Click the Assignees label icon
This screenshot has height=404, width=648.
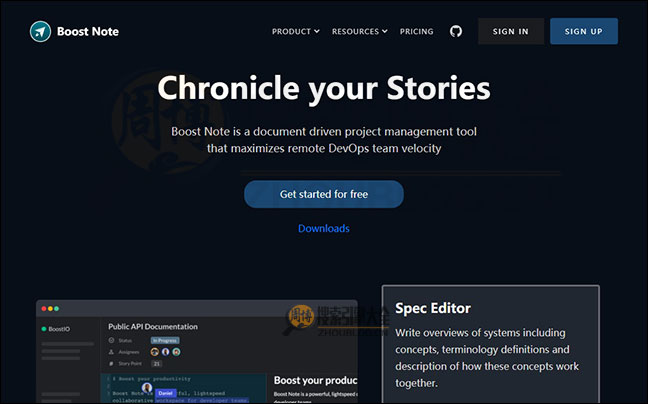coord(111,352)
